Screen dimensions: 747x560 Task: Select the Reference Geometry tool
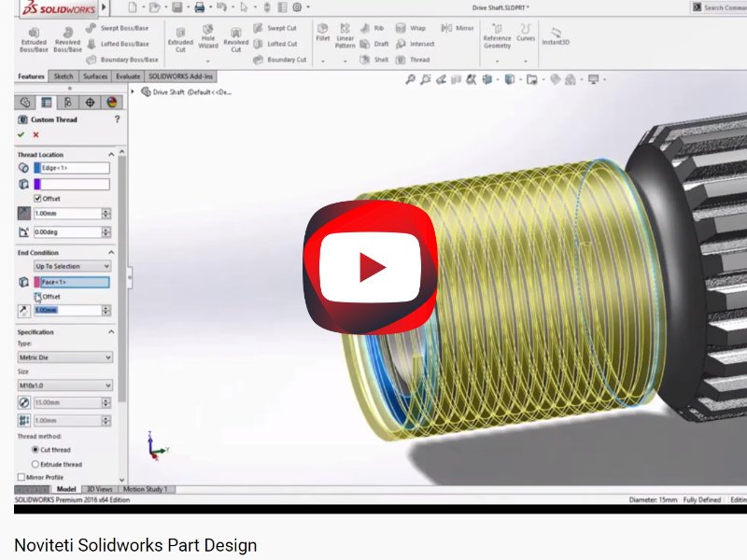coord(497,37)
